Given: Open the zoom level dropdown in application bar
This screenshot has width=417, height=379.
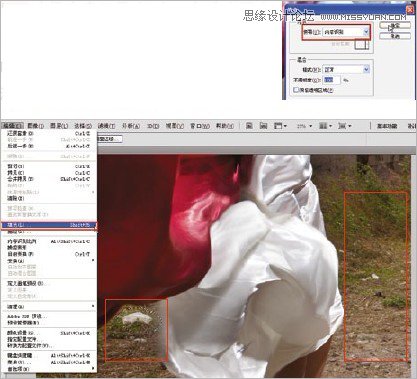Looking at the screenshot, I should (x=304, y=126).
